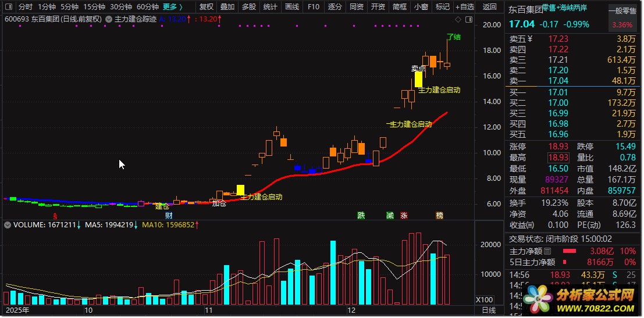Click the 涨停 value 18.93
Screen dimensions: 644x318
pos(558,147)
